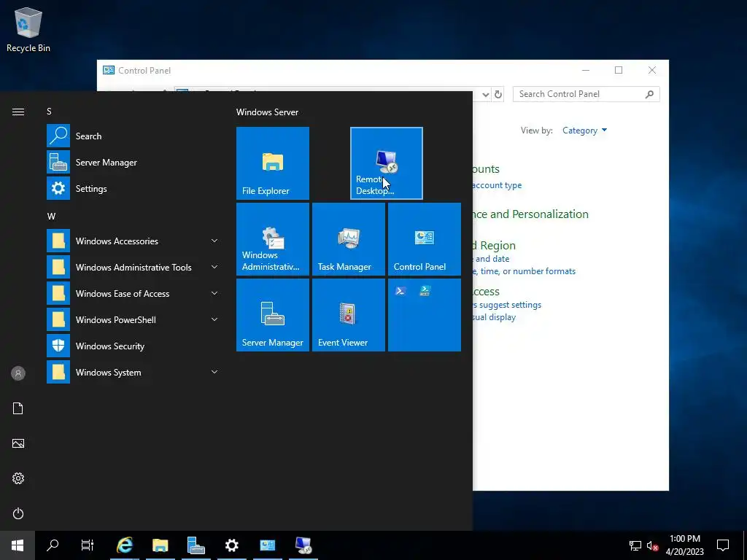
Task: Expand the Windows System folder
Action: 133,373
